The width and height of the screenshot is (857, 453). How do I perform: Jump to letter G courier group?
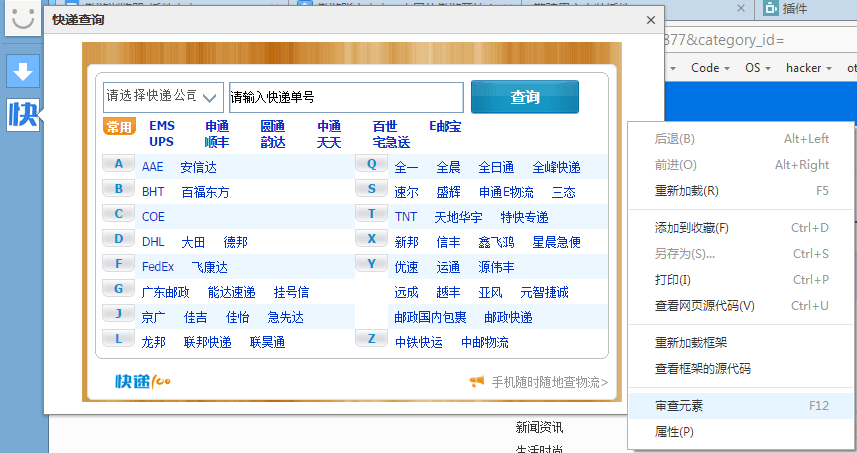[x=119, y=289]
